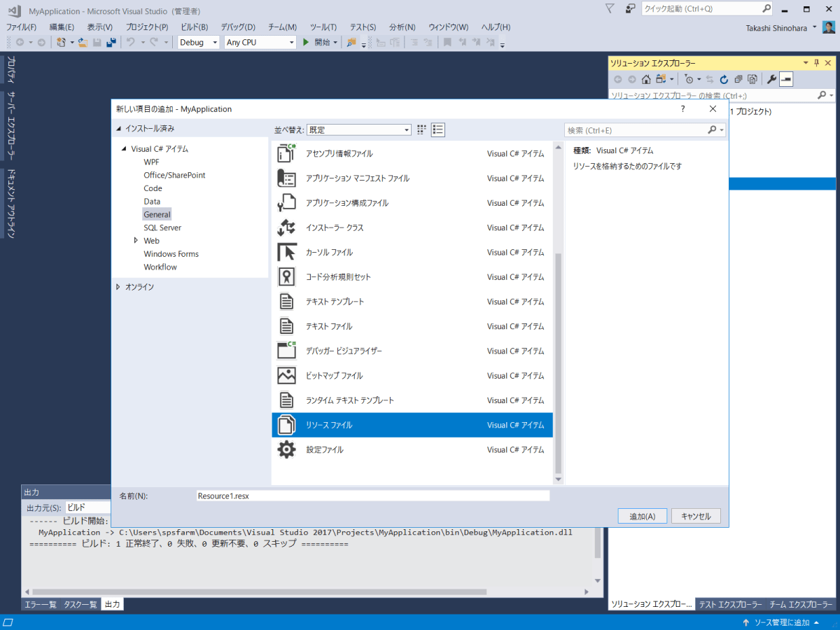The height and width of the screenshot is (630, 840).
Task: Click Solution Explorer Home icon
Action: 646,79
